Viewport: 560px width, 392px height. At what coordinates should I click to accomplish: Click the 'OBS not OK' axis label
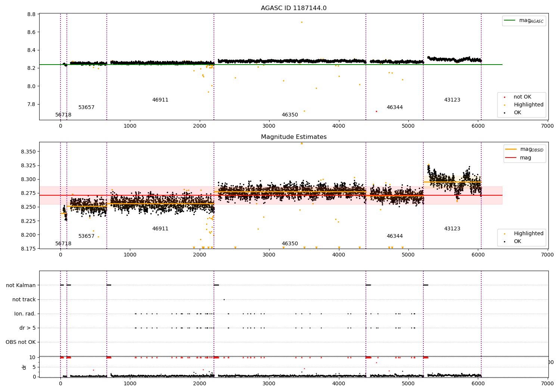(21, 342)
